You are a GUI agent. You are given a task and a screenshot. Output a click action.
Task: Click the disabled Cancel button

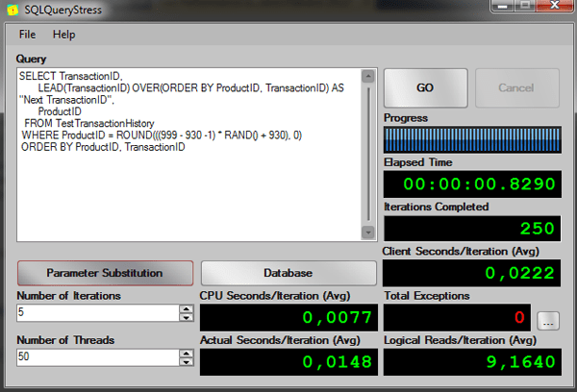pyautogui.click(x=517, y=87)
